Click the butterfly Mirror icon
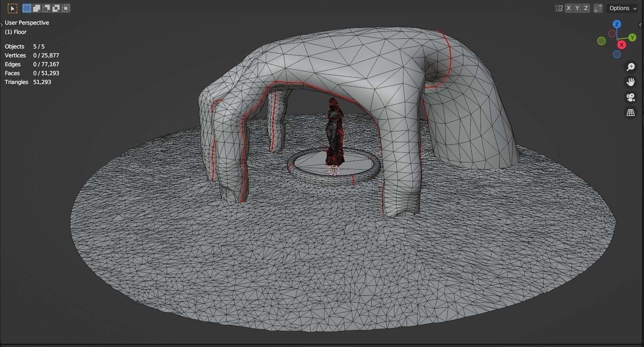Viewport: 644px width, 347px height. click(x=559, y=8)
